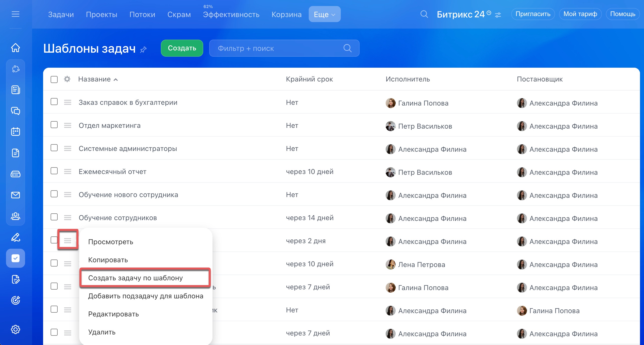Pin the Шаблоны задач page
The width and height of the screenshot is (644, 345).
coord(143,50)
